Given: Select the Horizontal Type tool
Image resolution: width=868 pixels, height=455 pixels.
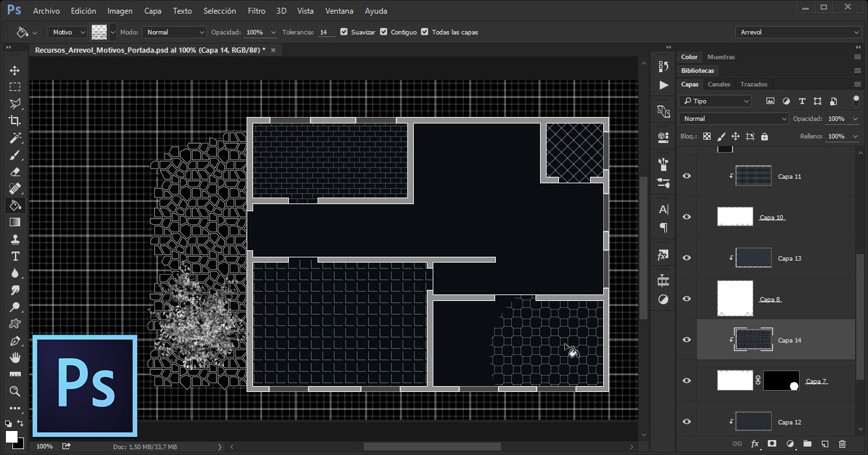Looking at the screenshot, I should tap(14, 256).
